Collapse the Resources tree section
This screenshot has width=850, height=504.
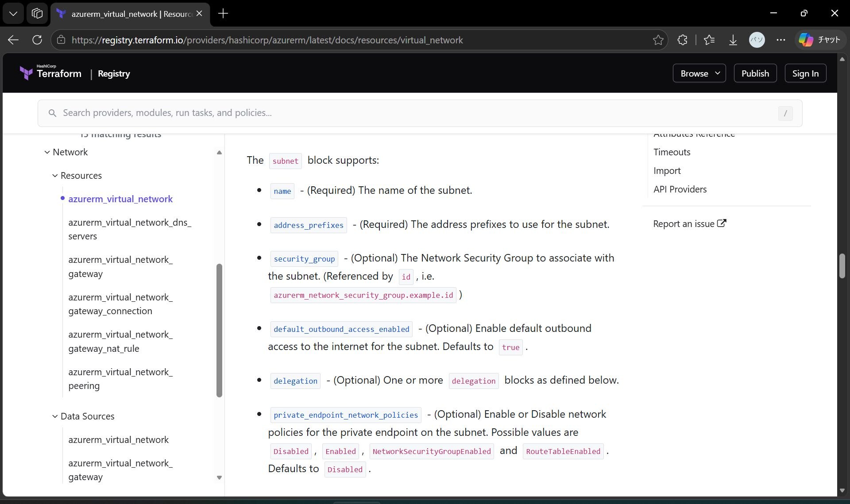point(55,176)
